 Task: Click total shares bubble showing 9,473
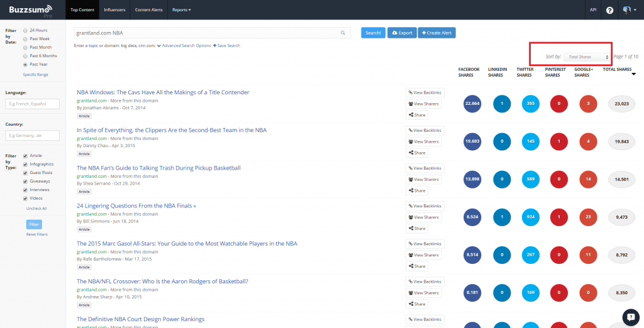click(x=621, y=217)
